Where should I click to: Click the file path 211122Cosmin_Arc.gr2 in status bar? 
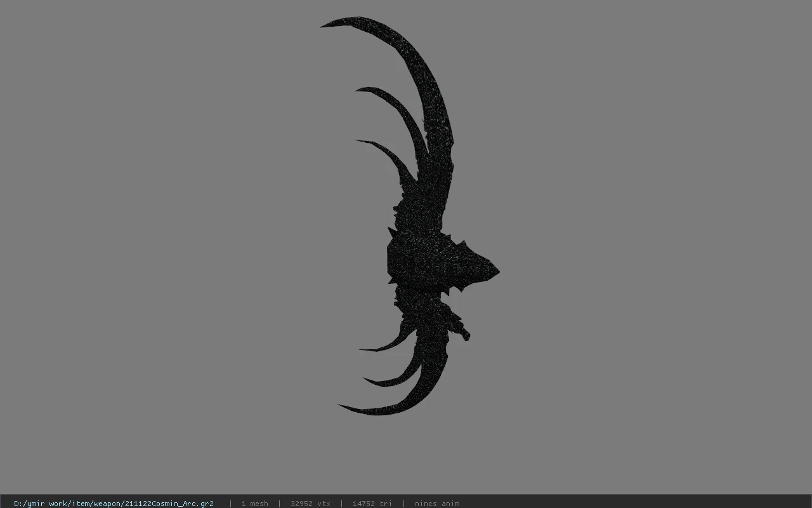point(114,504)
